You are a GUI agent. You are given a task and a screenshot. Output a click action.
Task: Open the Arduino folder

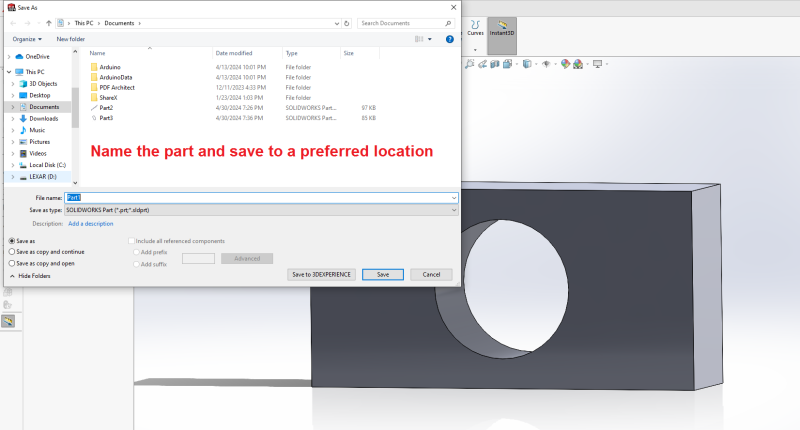pos(110,67)
